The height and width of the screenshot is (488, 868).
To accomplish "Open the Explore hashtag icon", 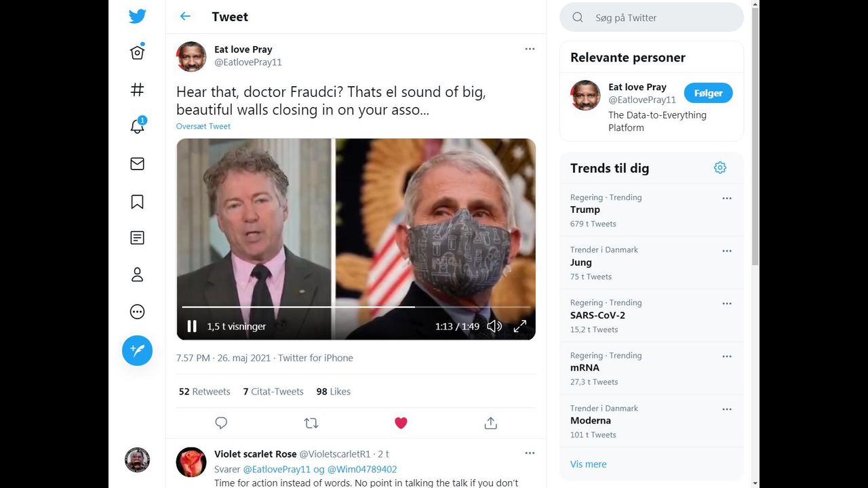I will (137, 89).
